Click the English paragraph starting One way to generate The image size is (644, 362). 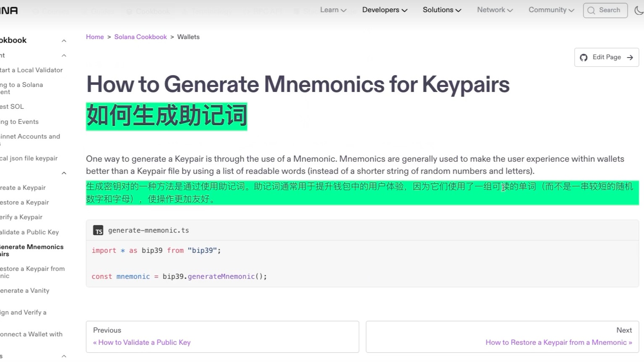pyautogui.click(x=355, y=165)
